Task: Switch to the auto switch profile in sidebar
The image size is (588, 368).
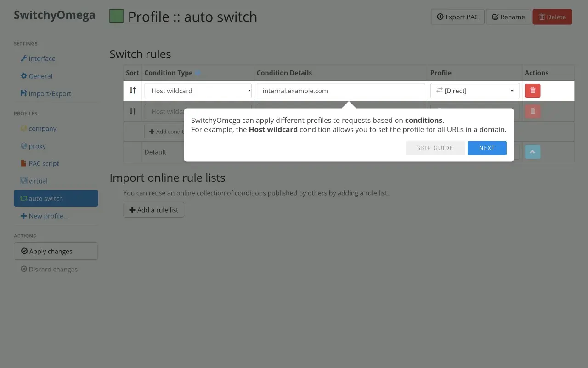Action: [x=46, y=198]
